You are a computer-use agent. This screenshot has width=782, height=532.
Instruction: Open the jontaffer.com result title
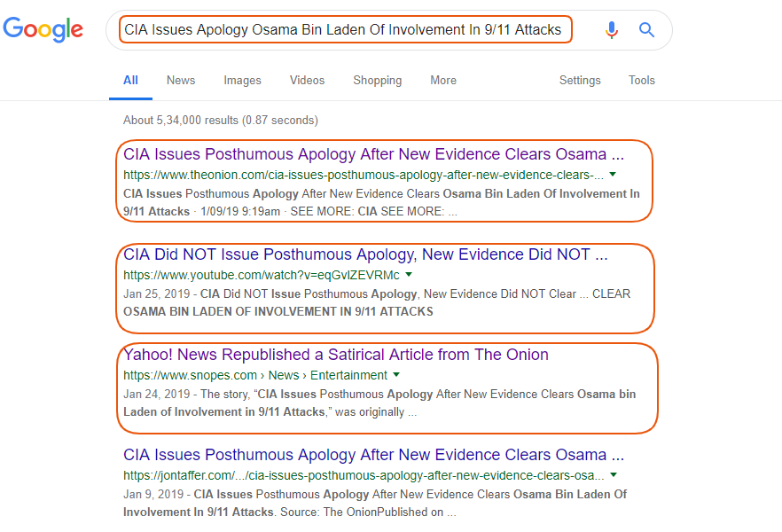373,455
